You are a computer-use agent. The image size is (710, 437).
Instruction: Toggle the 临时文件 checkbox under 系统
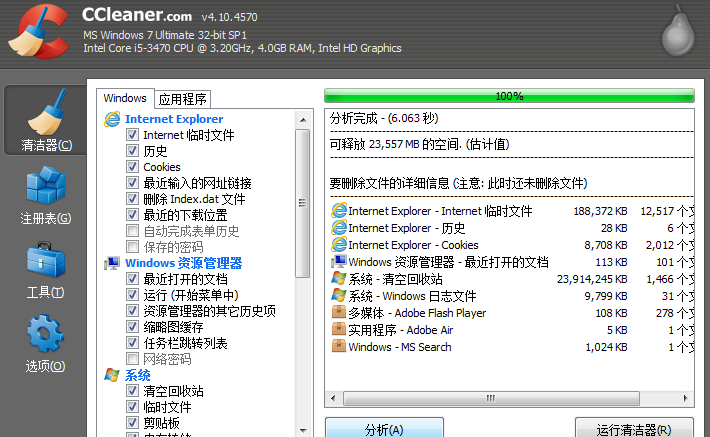pyautogui.click(x=132, y=407)
